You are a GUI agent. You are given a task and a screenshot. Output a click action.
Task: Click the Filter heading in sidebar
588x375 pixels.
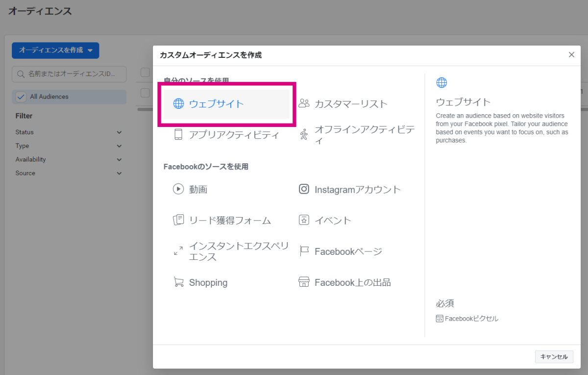[x=24, y=116]
